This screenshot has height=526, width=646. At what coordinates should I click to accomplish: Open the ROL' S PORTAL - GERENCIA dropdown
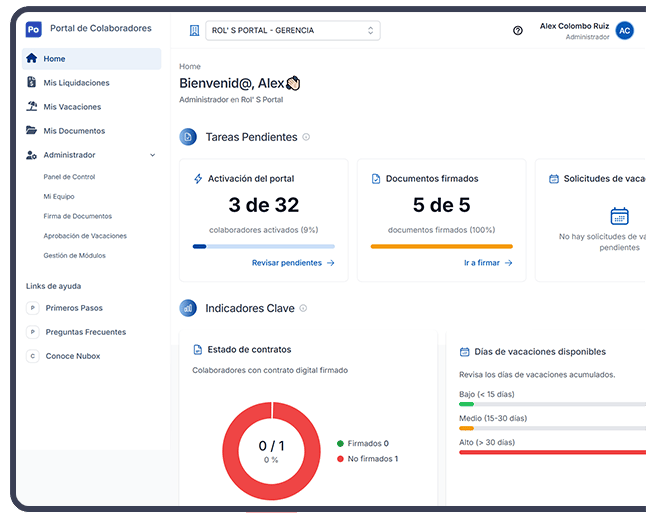pos(293,31)
